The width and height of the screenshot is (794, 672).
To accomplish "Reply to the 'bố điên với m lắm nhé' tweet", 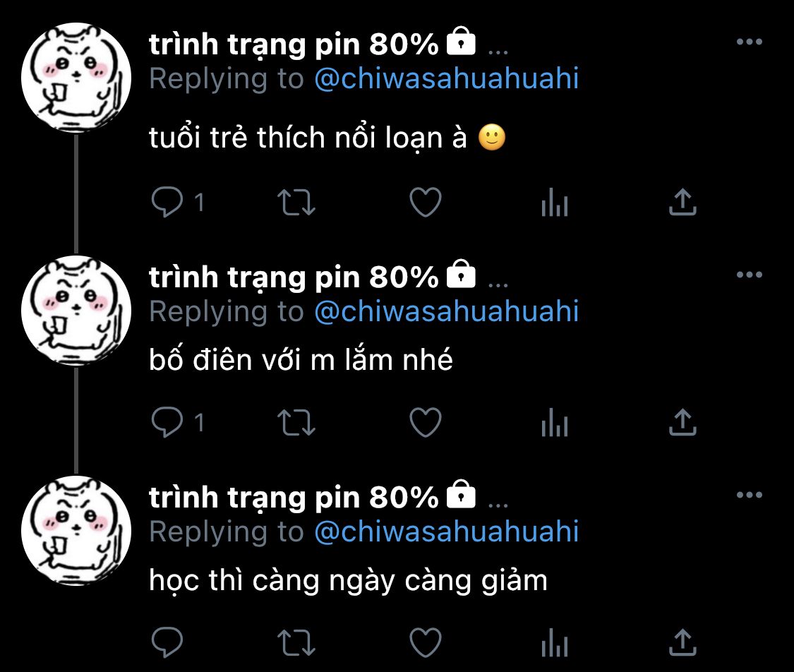I will [x=167, y=422].
